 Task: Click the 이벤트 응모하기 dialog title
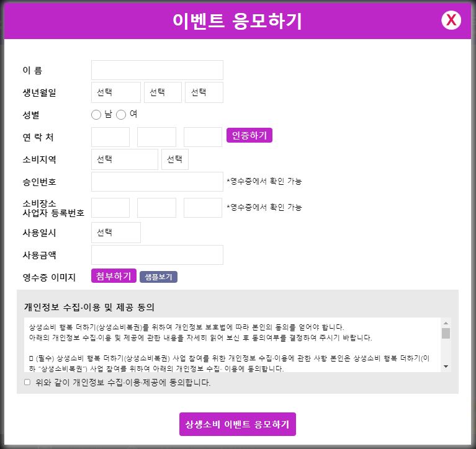pyautogui.click(x=238, y=21)
